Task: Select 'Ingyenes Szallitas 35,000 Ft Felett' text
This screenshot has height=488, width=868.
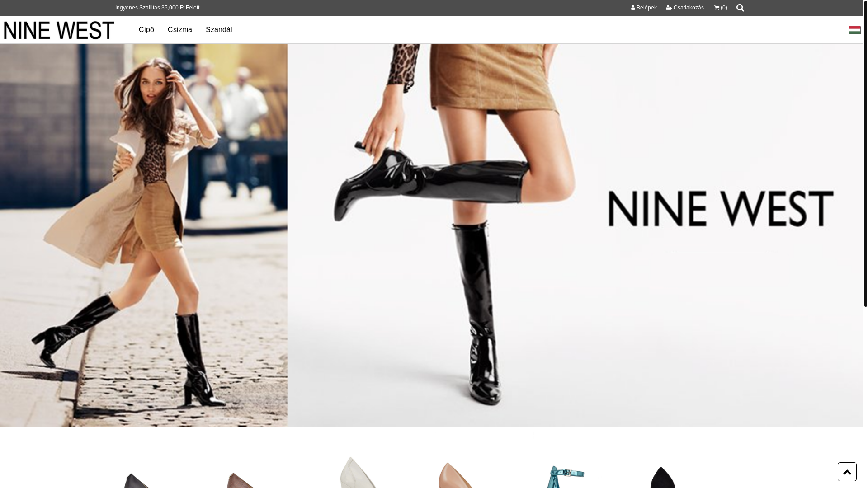Action: pyautogui.click(x=157, y=8)
